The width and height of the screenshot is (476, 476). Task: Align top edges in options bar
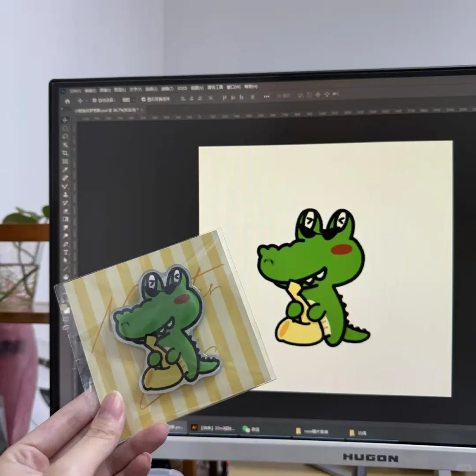(224, 98)
